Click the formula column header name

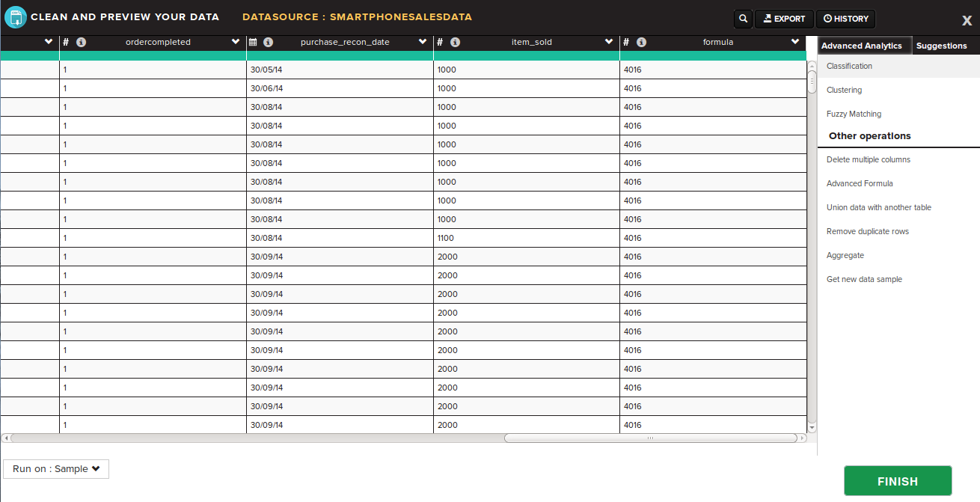pyautogui.click(x=717, y=42)
